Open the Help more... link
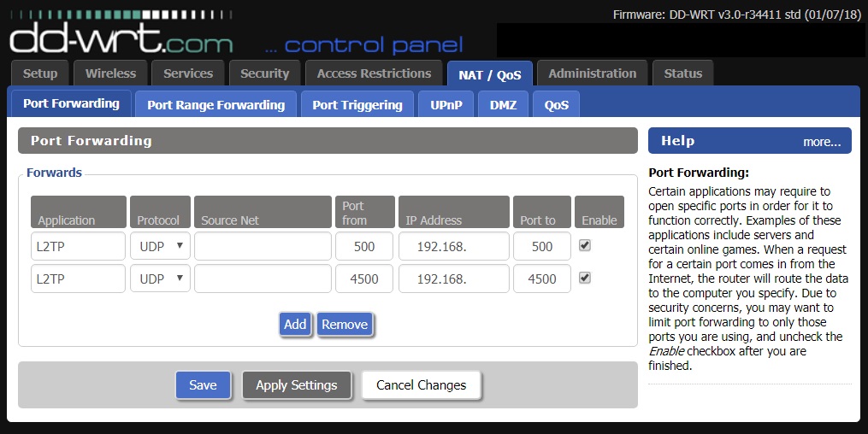Screen dimensions: 868x434 tap(822, 142)
